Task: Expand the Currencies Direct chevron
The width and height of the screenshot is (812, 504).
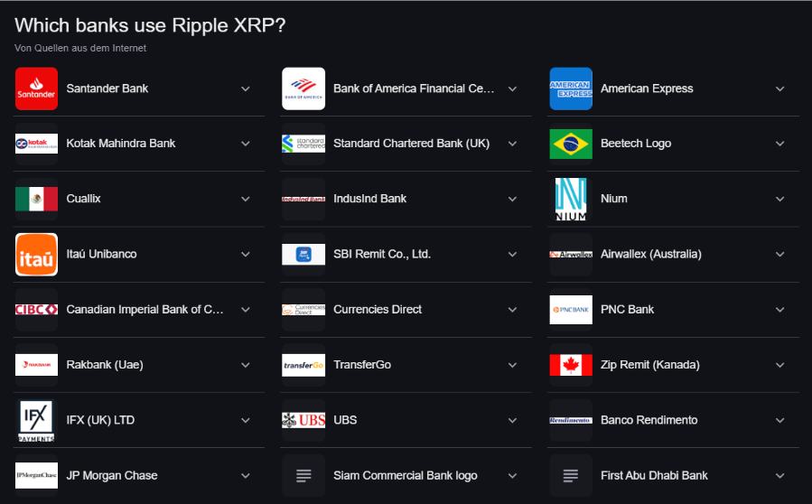Action: [x=513, y=310]
